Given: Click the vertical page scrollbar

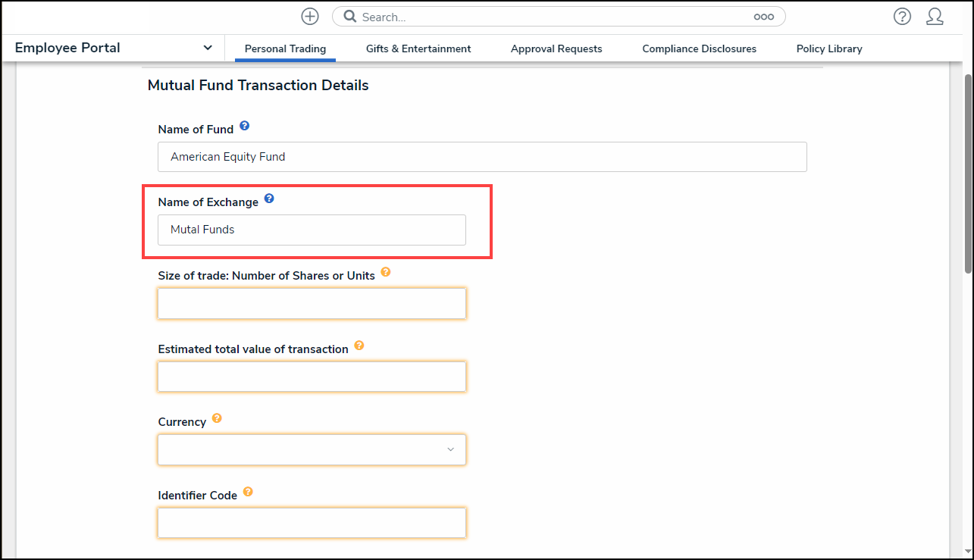Looking at the screenshot, I should [967, 174].
